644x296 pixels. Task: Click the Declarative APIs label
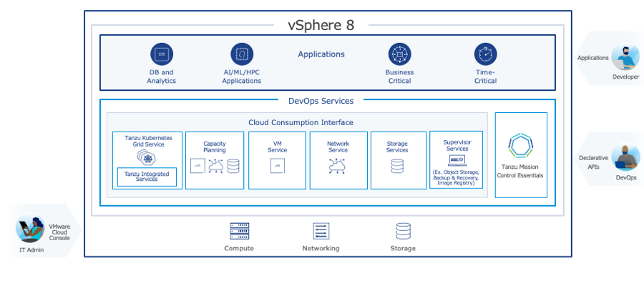(x=593, y=162)
